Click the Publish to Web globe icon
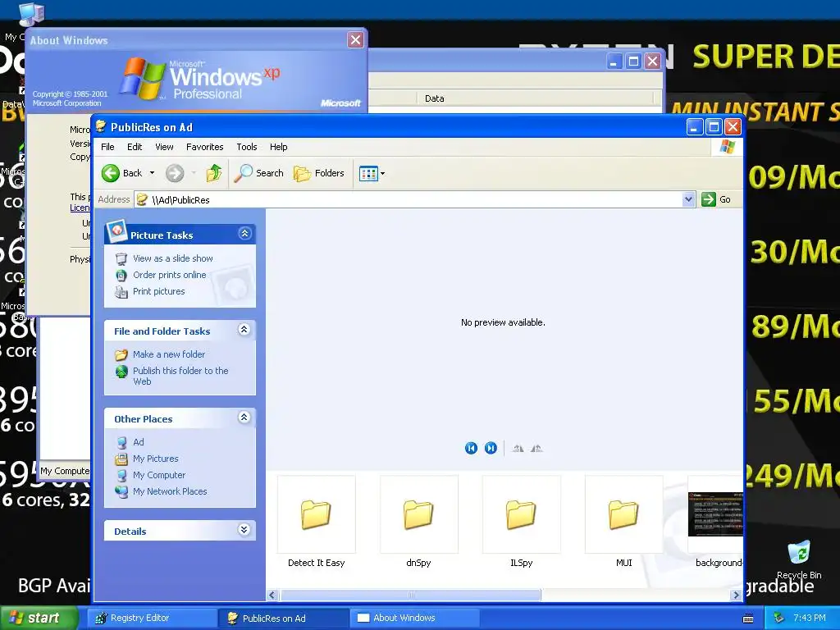Image resolution: width=840 pixels, height=630 pixels. [x=121, y=372]
